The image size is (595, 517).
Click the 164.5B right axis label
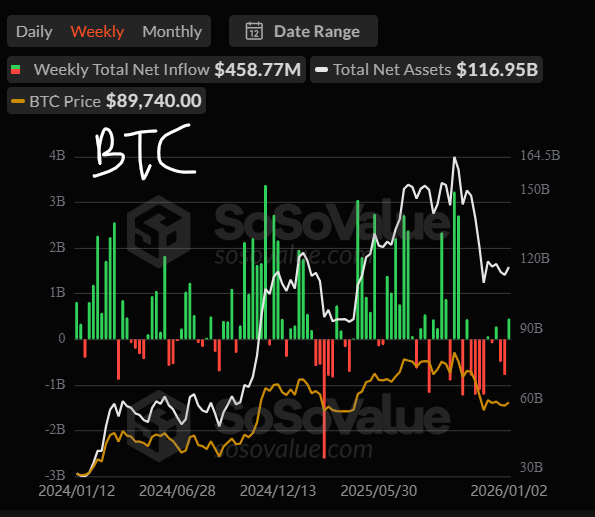[x=540, y=155]
